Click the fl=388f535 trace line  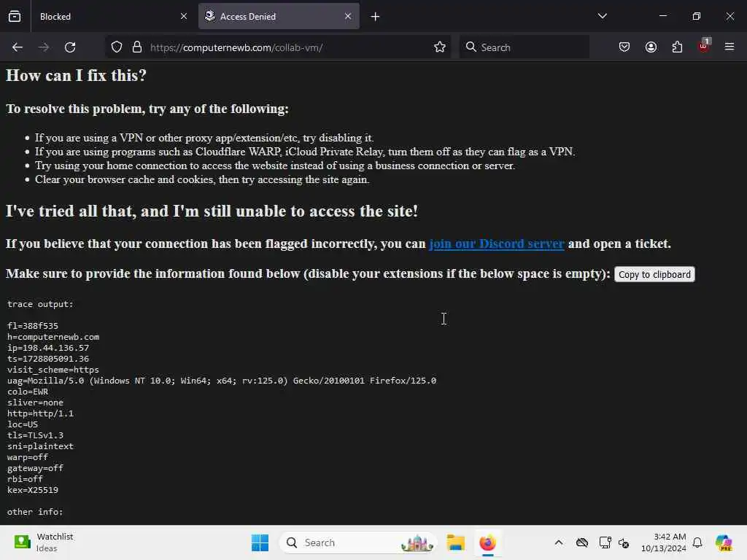tap(33, 326)
